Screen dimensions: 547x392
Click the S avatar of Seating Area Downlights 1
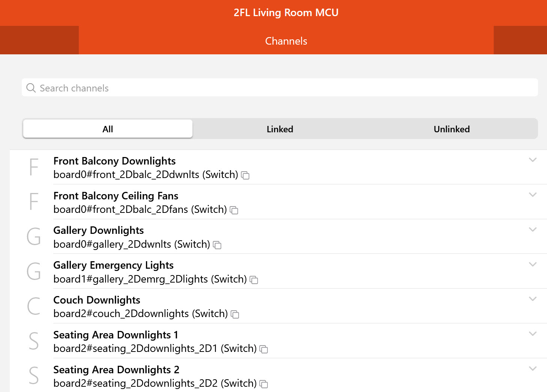point(34,341)
